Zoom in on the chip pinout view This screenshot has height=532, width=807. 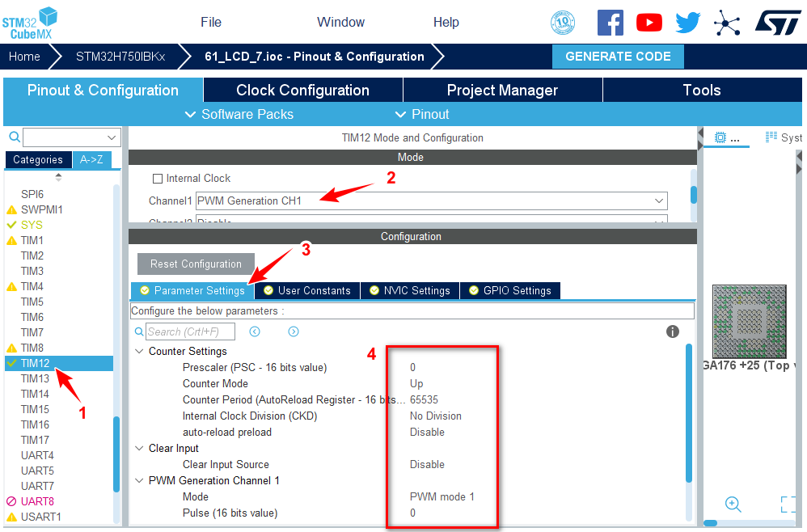tap(733, 505)
